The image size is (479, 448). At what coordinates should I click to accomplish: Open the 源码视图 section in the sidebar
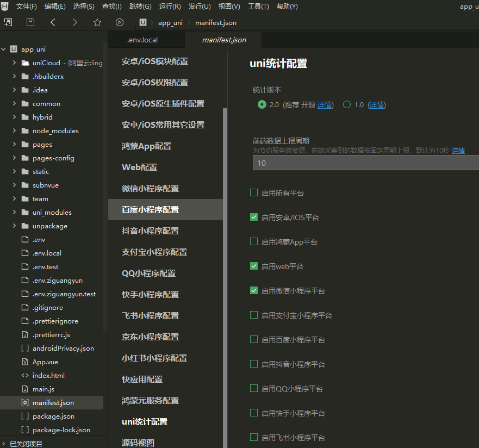(138, 443)
